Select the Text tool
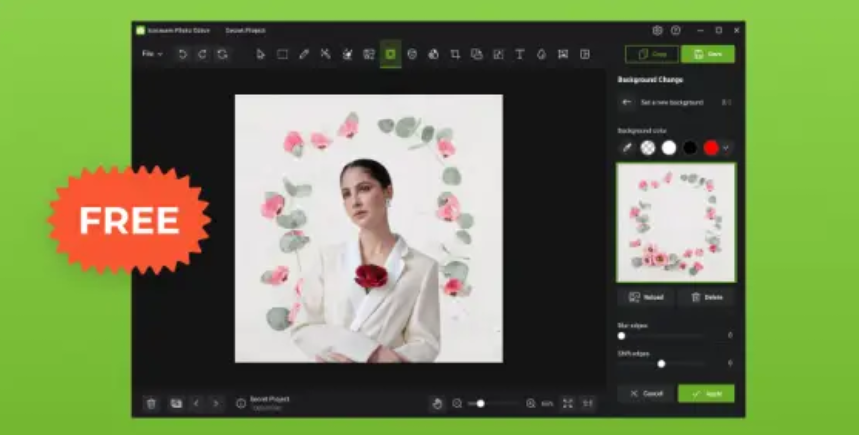The image size is (859, 435). [519, 54]
